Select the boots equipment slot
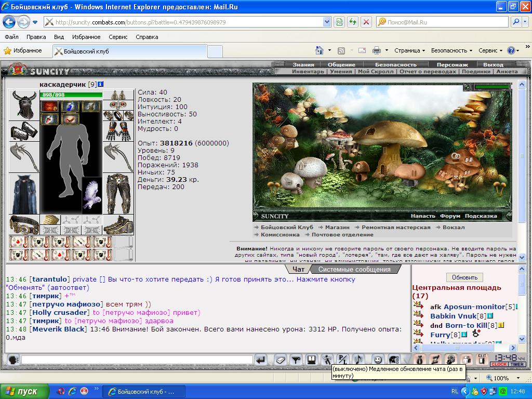 pyautogui.click(x=118, y=224)
